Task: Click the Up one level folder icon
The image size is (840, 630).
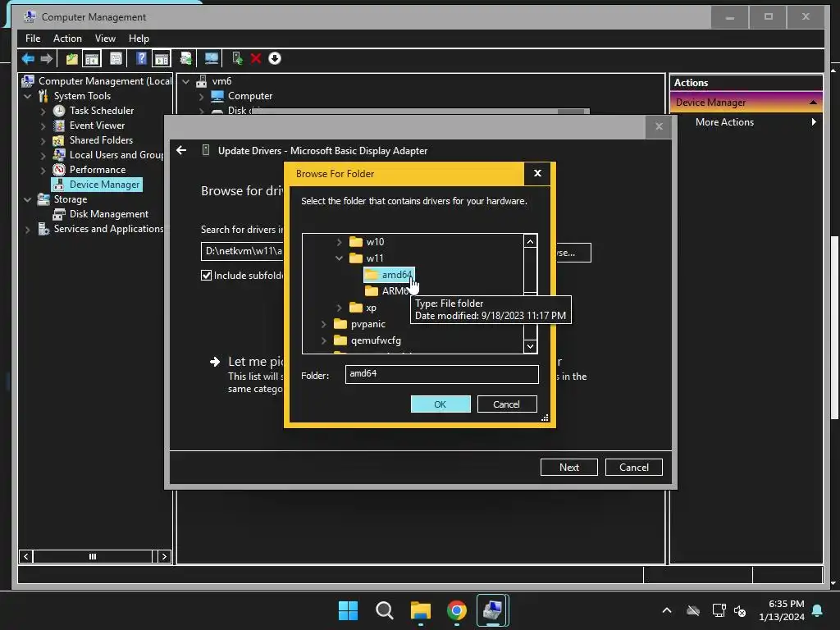Action: coord(71,58)
